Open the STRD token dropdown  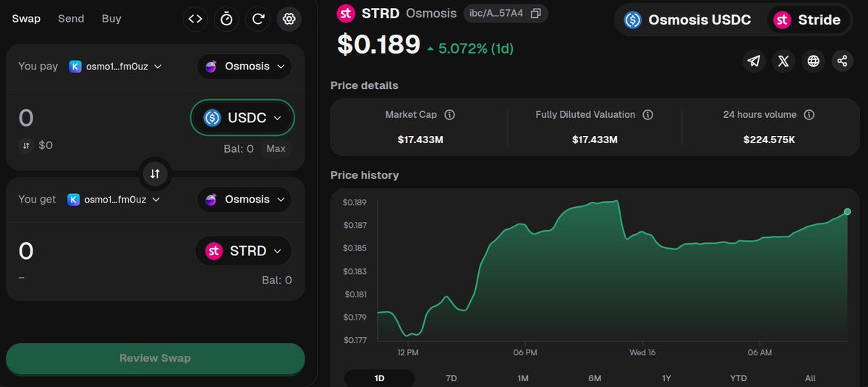[x=244, y=251]
